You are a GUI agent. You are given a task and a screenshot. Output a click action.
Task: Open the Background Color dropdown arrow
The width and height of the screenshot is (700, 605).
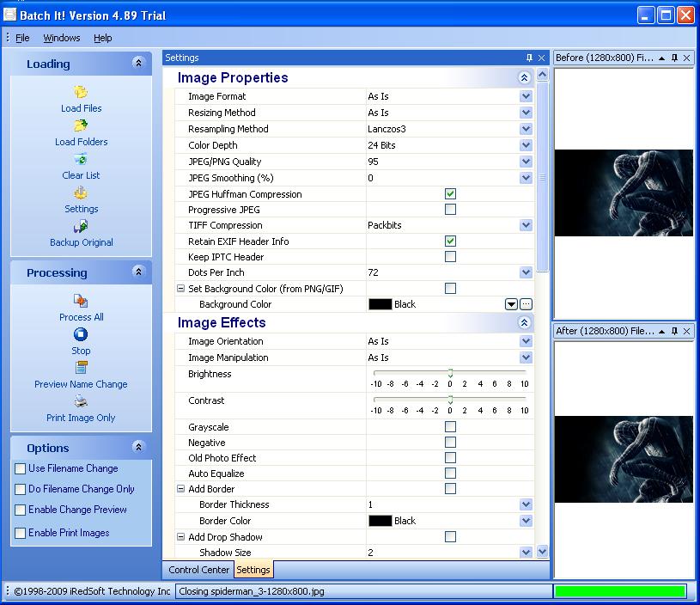(511, 304)
